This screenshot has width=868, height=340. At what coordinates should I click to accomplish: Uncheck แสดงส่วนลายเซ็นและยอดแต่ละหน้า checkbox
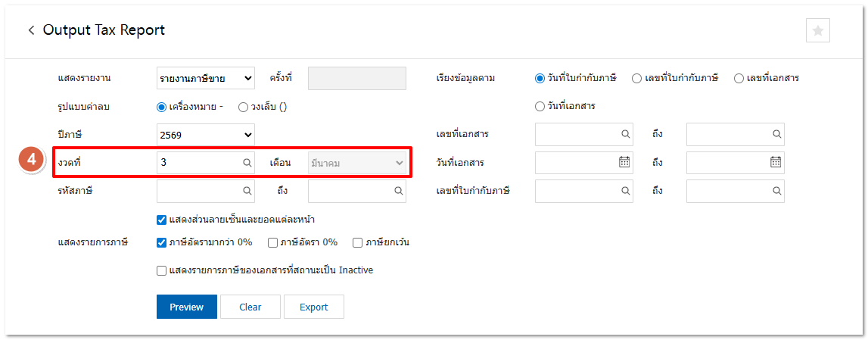(x=161, y=220)
